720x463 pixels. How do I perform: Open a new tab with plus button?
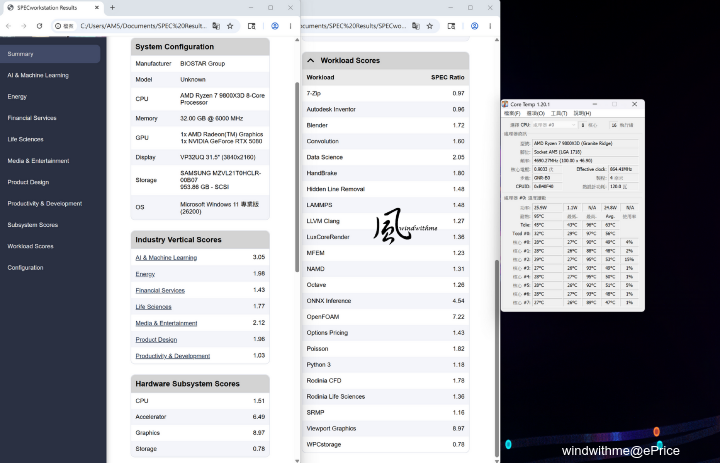tap(112, 7)
